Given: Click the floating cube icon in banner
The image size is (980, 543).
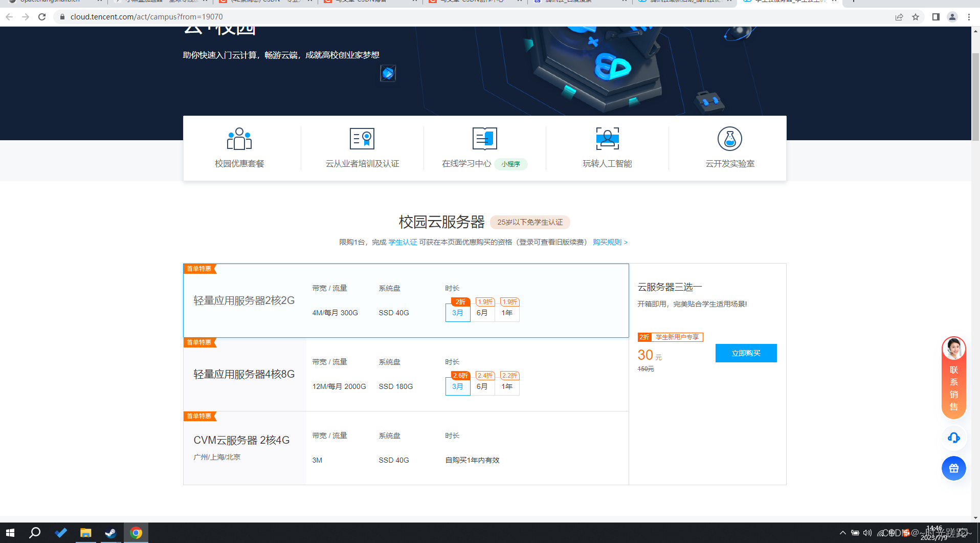Looking at the screenshot, I should click(x=388, y=73).
